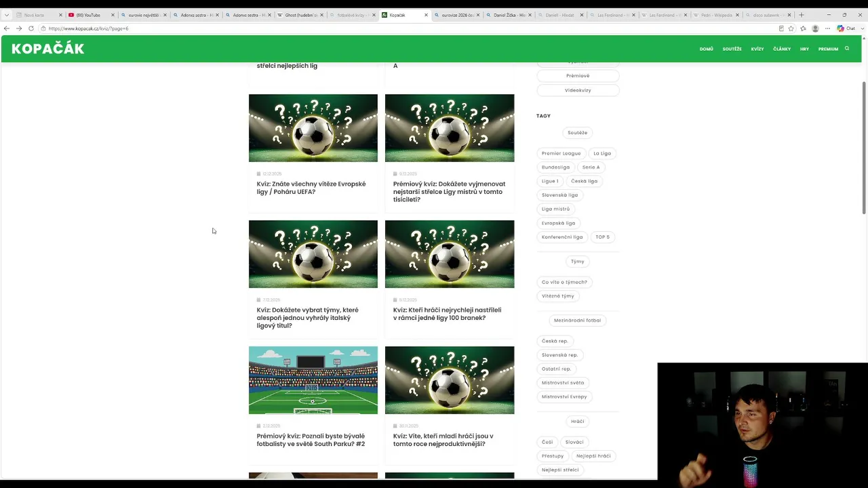Screen dimensions: 868x488
Task: Open the tab search chevron button
Action: (7, 15)
